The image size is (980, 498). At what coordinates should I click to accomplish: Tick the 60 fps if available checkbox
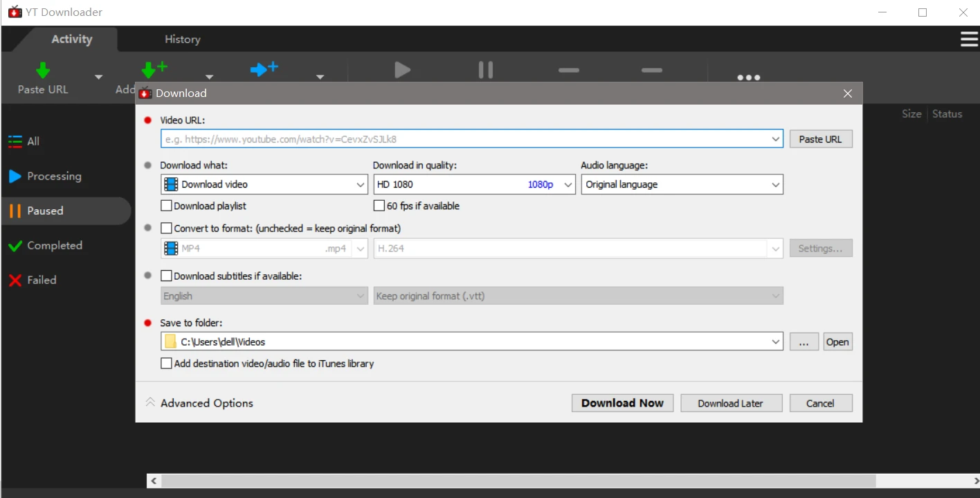pyautogui.click(x=379, y=206)
